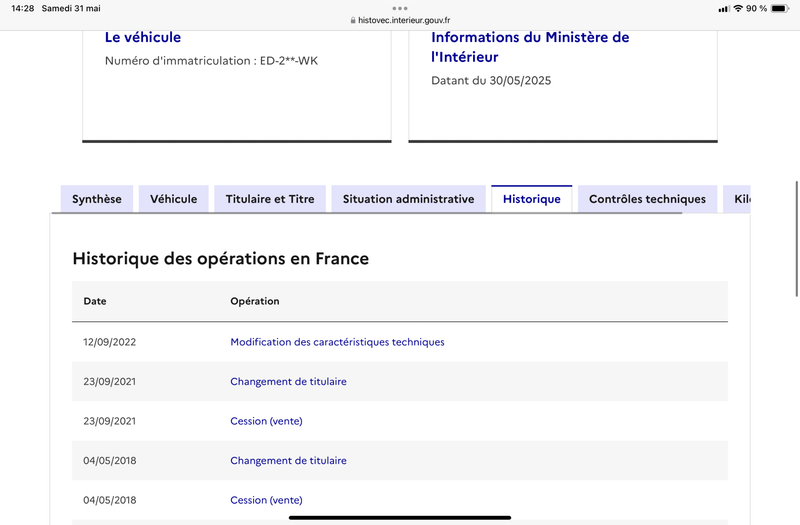Tap the cellular signal bars icon

click(723, 9)
